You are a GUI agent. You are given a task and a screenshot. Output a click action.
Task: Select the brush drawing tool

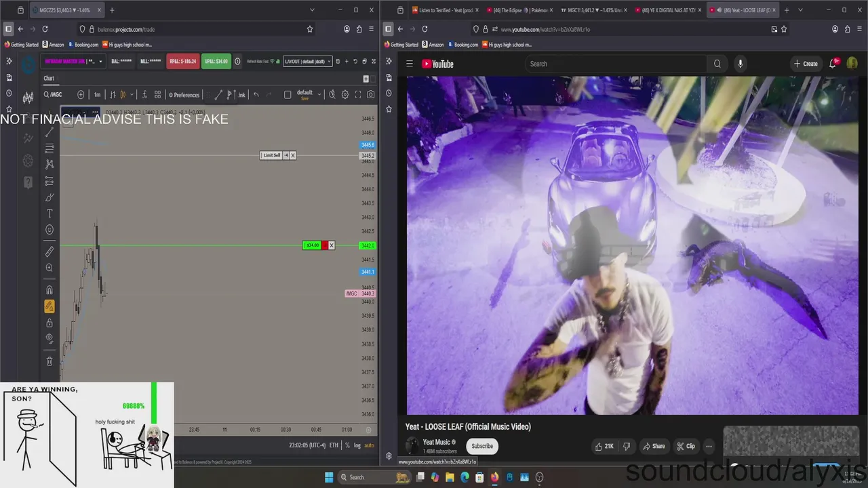pos(50,197)
